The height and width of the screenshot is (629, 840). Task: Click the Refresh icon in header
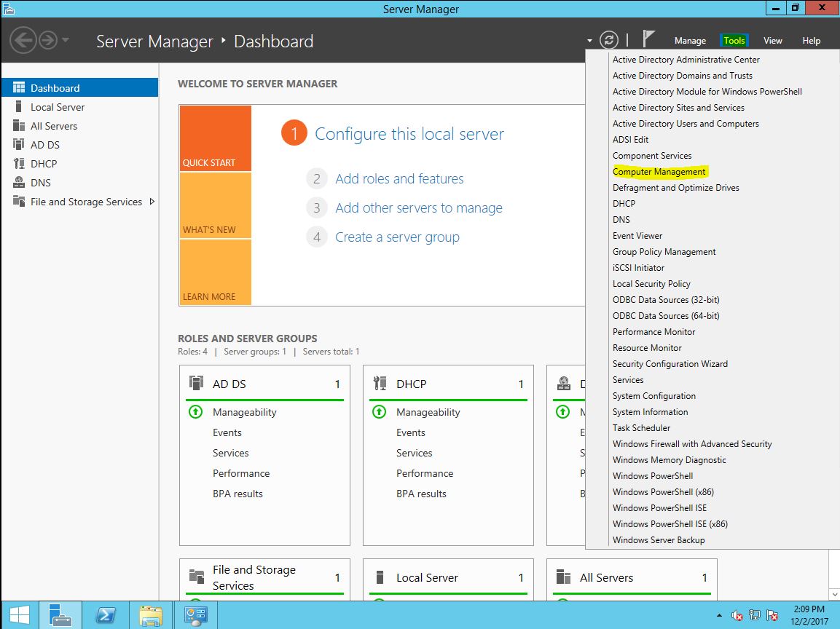(x=608, y=40)
